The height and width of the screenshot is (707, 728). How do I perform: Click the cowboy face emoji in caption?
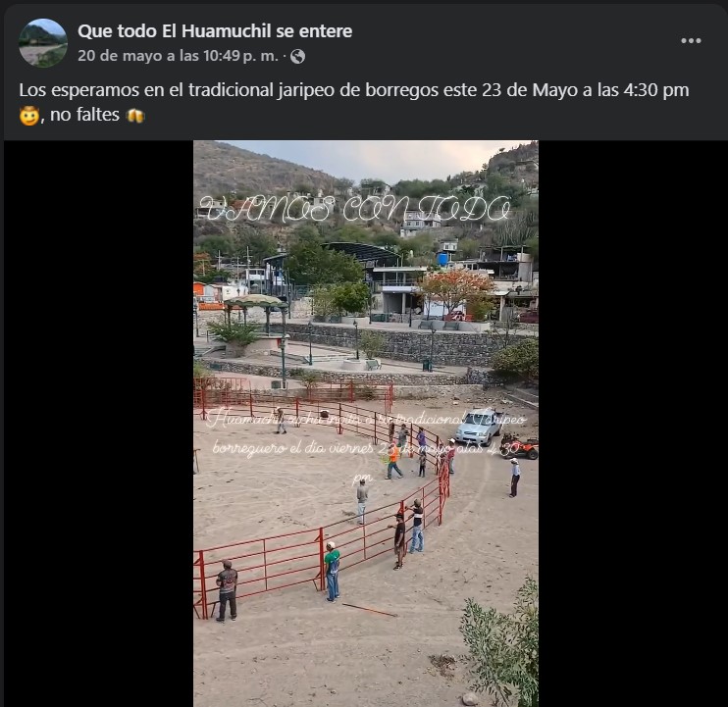point(28,116)
